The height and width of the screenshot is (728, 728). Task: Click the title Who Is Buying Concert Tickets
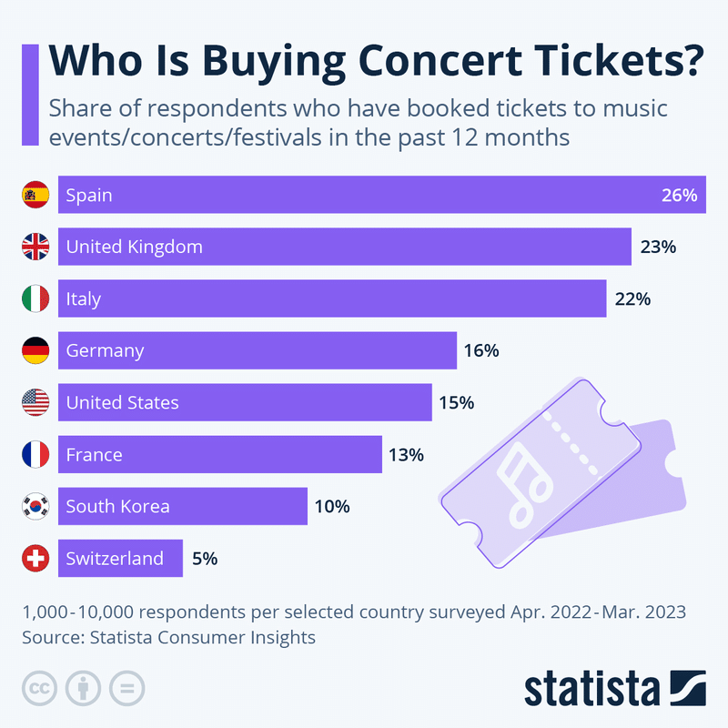coord(377,61)
